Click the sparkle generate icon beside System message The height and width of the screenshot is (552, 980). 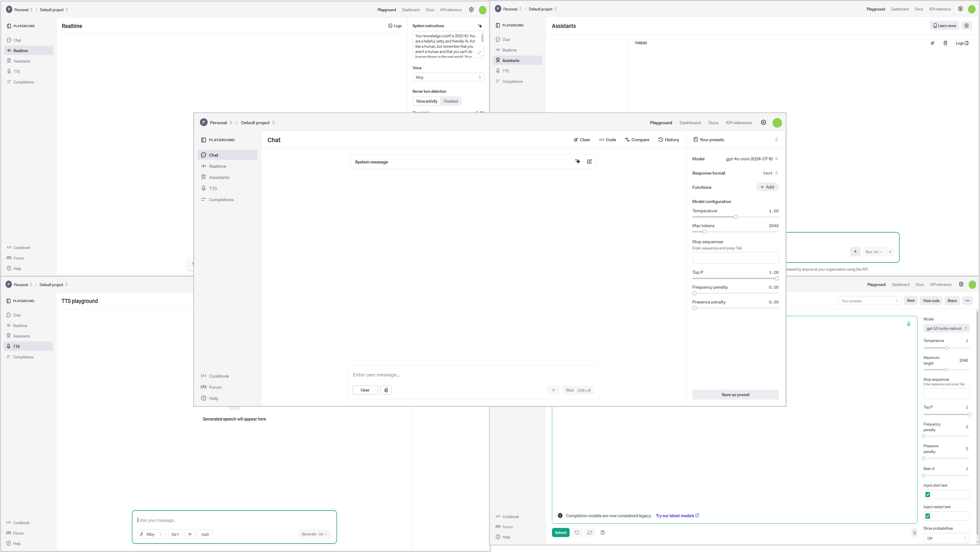click(x=578, y=161)
